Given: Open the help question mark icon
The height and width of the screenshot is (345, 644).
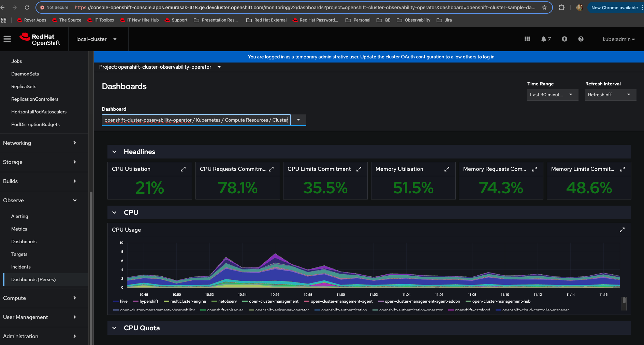Looking at the screenshot, I should point(581,39).
